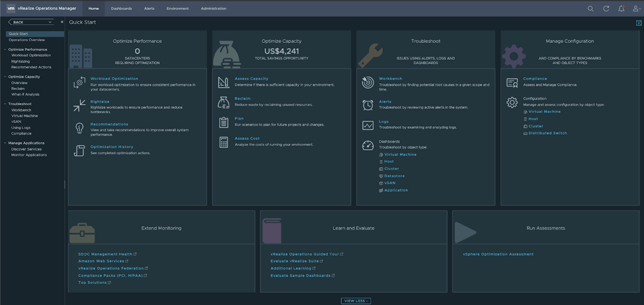
Task: Click the Logs chart icon
Action: [x=368, y=125]
